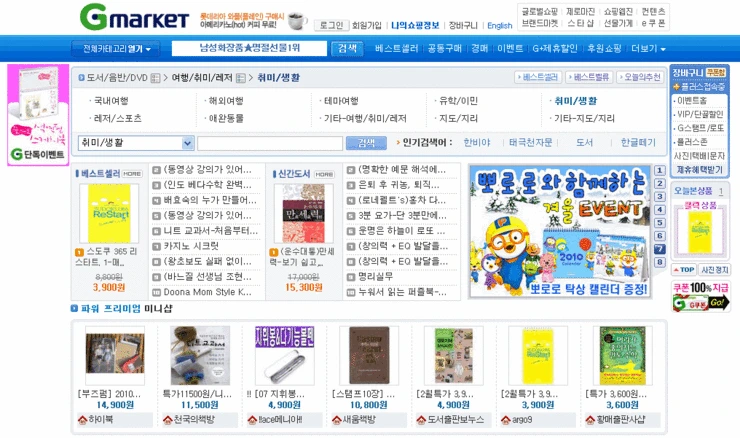Select 국내여행 subcategory
Screen dimensions: 740x438
click(111, 101)
